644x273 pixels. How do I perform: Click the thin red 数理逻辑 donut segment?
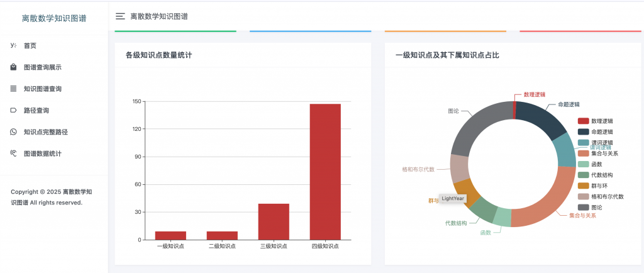[514, 110]
